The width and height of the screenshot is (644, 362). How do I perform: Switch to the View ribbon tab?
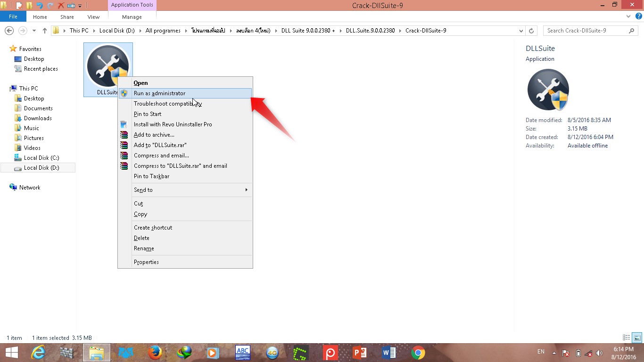coord(93,17)
